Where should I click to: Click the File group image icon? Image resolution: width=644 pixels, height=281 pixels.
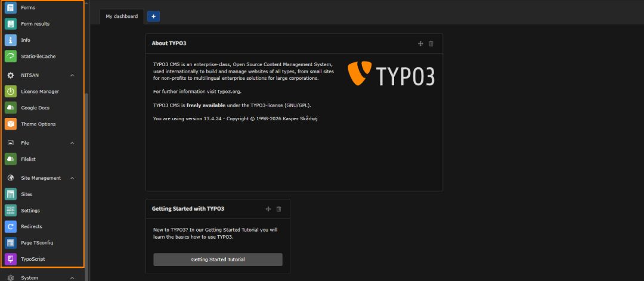click(11, 143)
